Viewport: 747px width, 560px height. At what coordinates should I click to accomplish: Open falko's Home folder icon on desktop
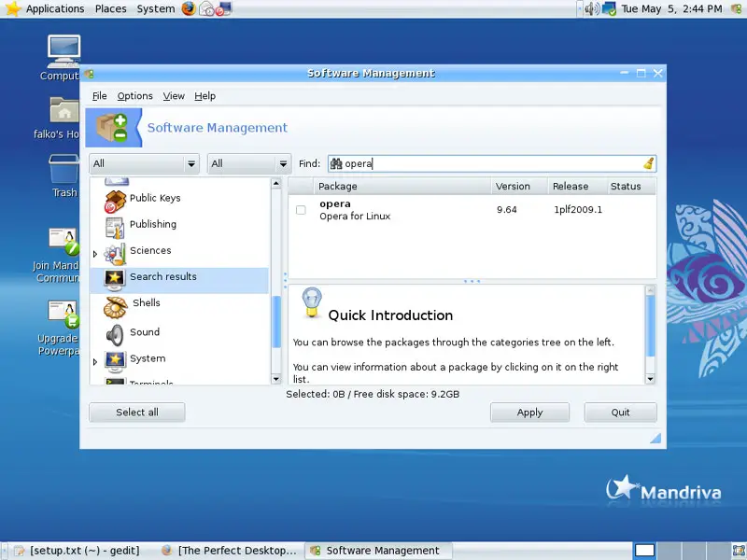pos(64,109)
